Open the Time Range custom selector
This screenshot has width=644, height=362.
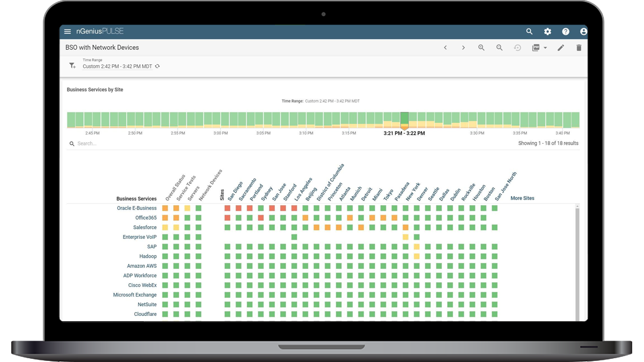118,67
